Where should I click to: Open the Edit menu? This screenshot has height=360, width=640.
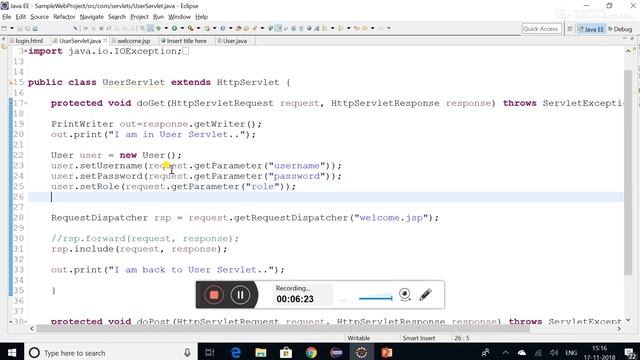(x=20, y=17)
